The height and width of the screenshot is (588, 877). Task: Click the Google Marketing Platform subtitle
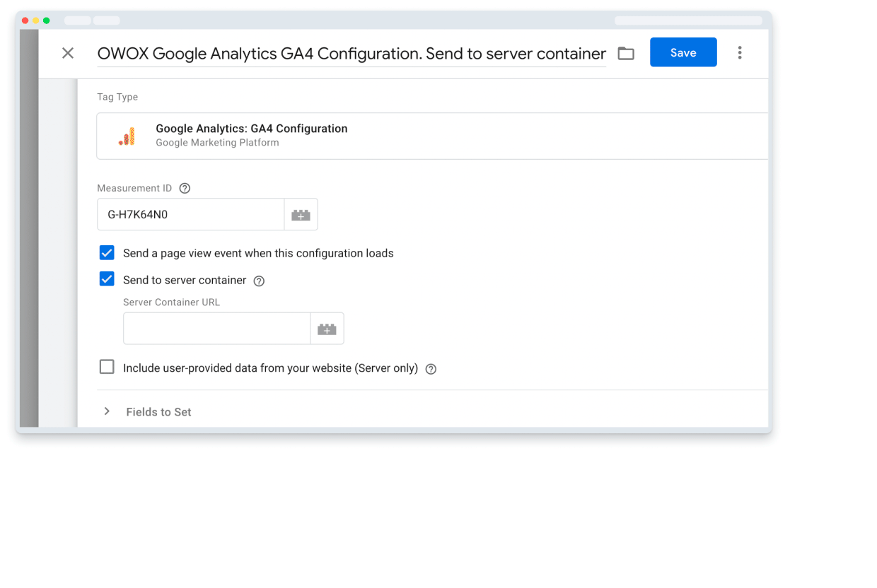217,143
